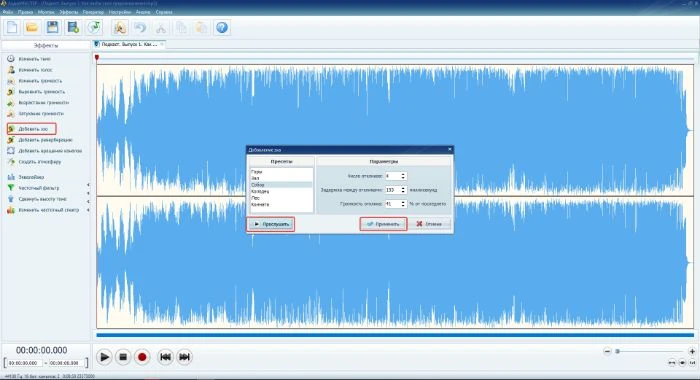Screen dimensions: 700x380
Task: Click 'Применить' apply button in echo dialog
Action: coord(383,224)
